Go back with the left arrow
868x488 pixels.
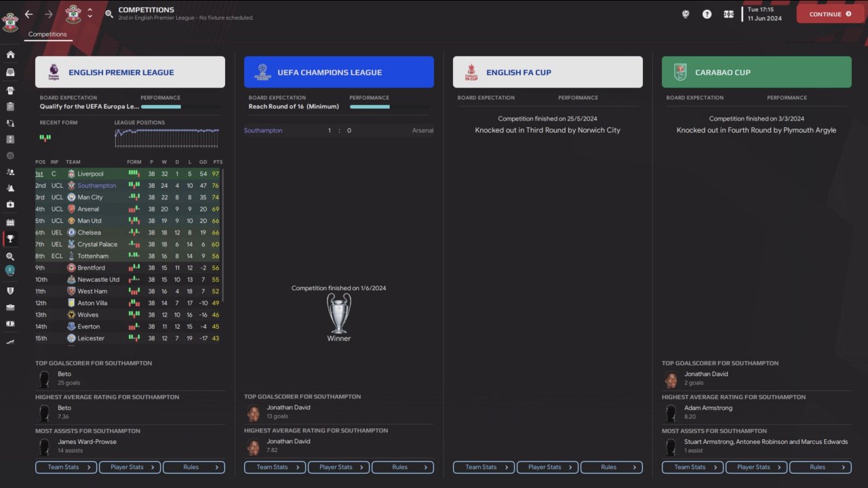pyautogui.click(x=28, y=14)
